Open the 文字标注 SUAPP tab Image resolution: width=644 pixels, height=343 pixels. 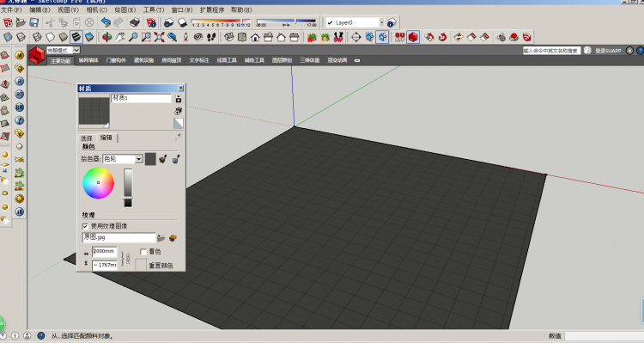point(199,60)
